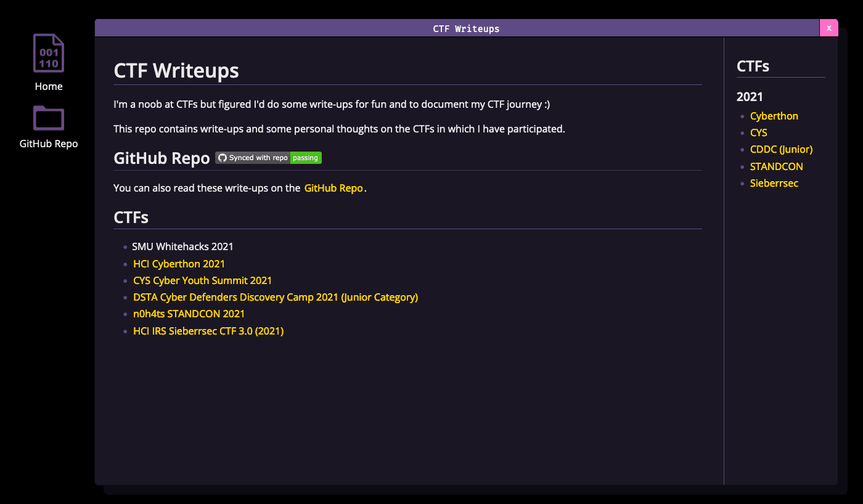Go to CDDC (Junior) in the sidebar
This screenshot has height=504, width=863.
(781, 149)
